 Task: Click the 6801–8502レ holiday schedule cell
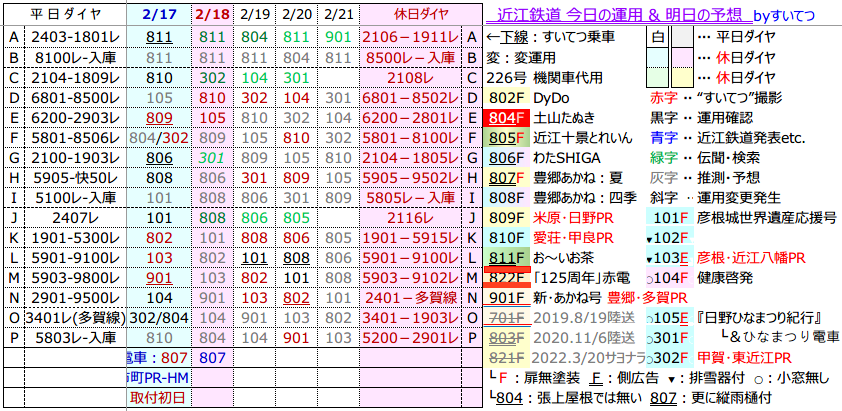click(410, 98)
